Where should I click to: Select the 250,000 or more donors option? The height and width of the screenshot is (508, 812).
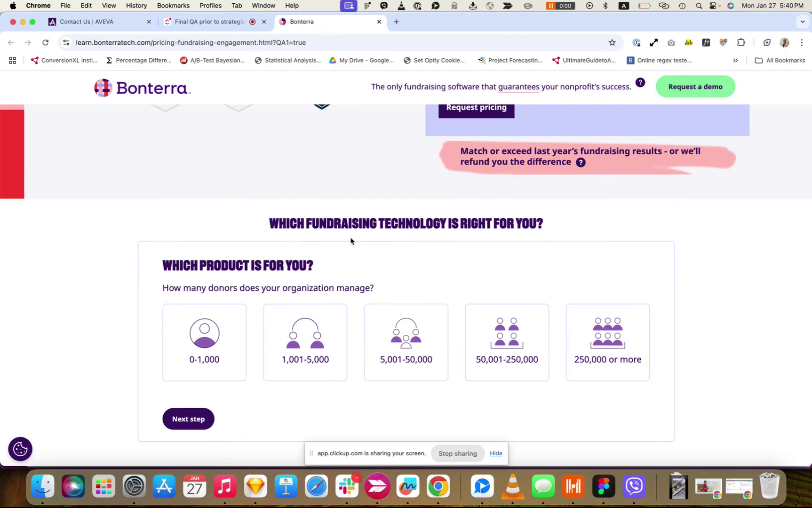(x=608, y=342)
